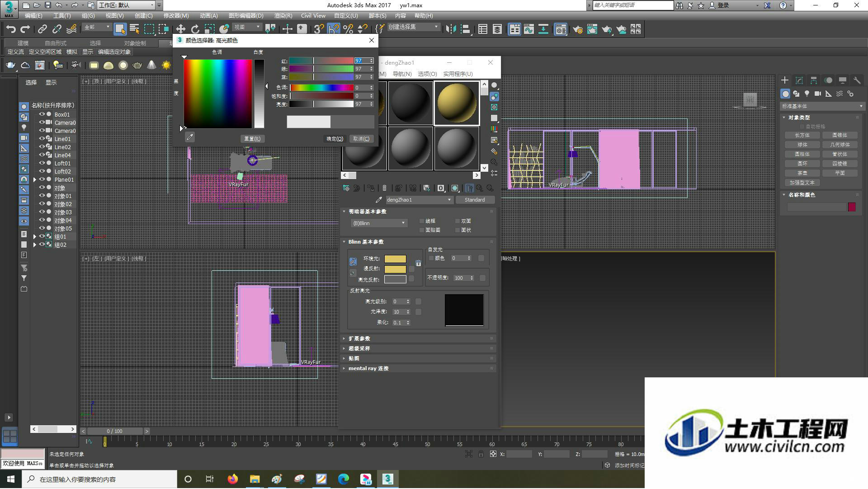Image resolution: width=868 pixels, height=489 pixels.
Task: Enable the 面状 faceted checkbox
Action: point(458,230)
